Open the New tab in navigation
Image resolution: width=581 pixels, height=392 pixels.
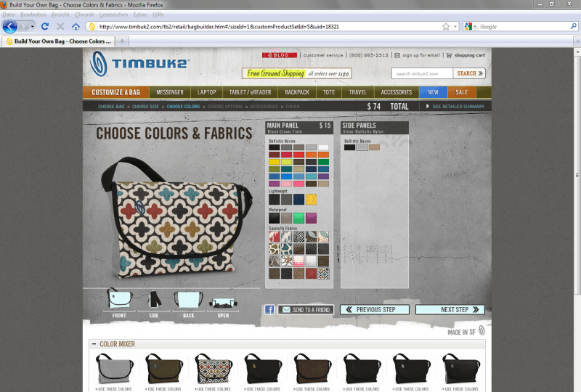click(x=433, y=92)
